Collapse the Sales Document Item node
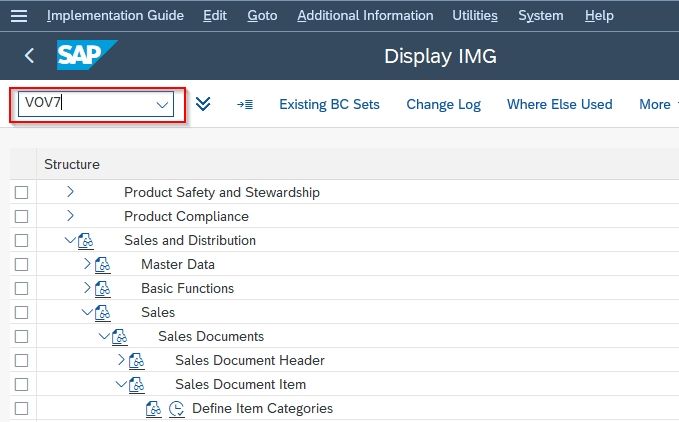The image size is (679, 422). (x=121, y=383)
